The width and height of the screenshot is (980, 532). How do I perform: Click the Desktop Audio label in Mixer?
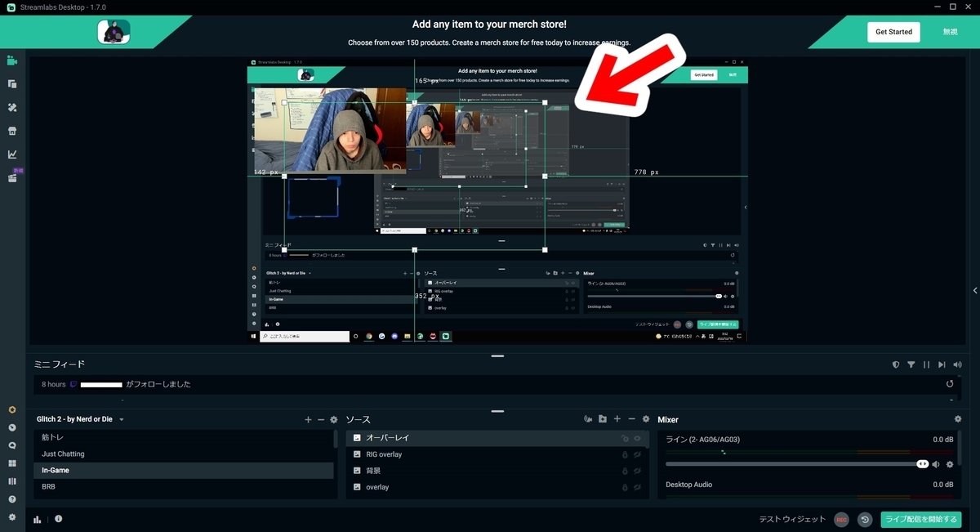(x=689, y=485)
